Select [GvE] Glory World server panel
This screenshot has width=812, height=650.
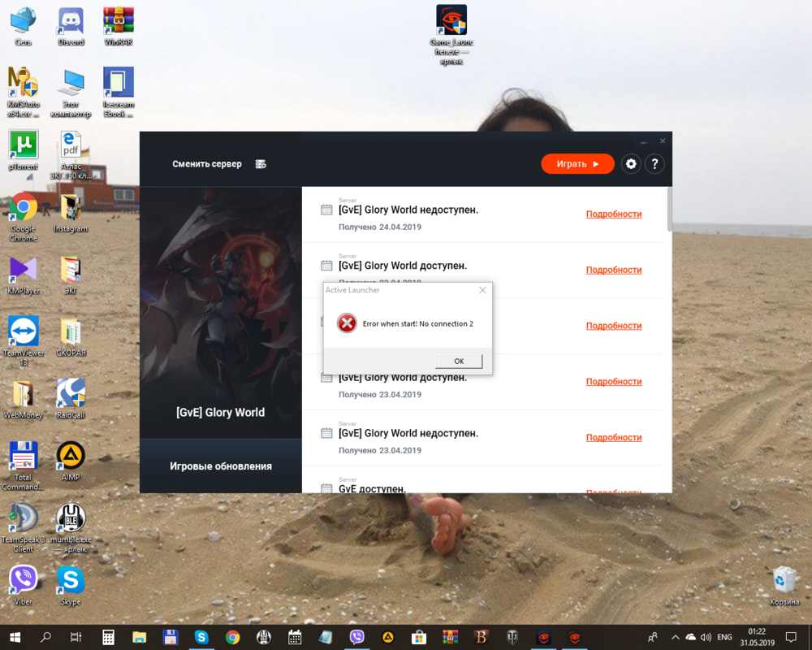click(x=221, y=412)
